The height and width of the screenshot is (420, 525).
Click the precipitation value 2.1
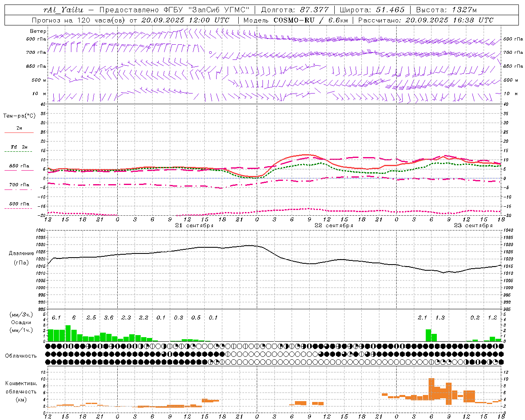[x=422, y=318]
